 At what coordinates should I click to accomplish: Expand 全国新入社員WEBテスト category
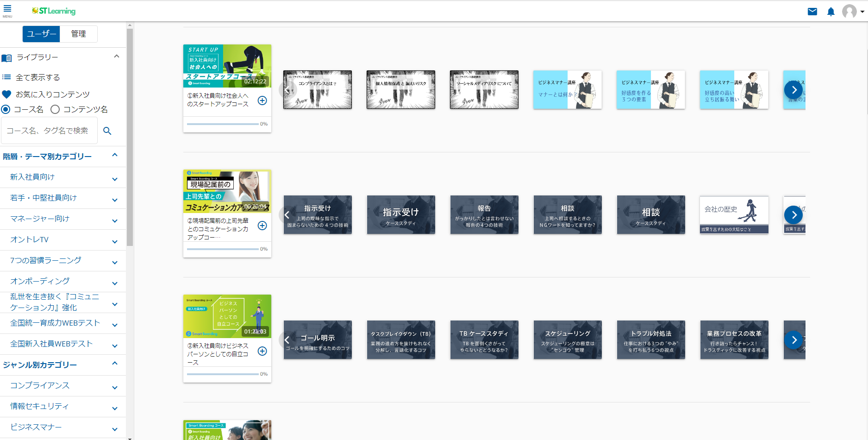pyautogui.click(x=115, y=346)
